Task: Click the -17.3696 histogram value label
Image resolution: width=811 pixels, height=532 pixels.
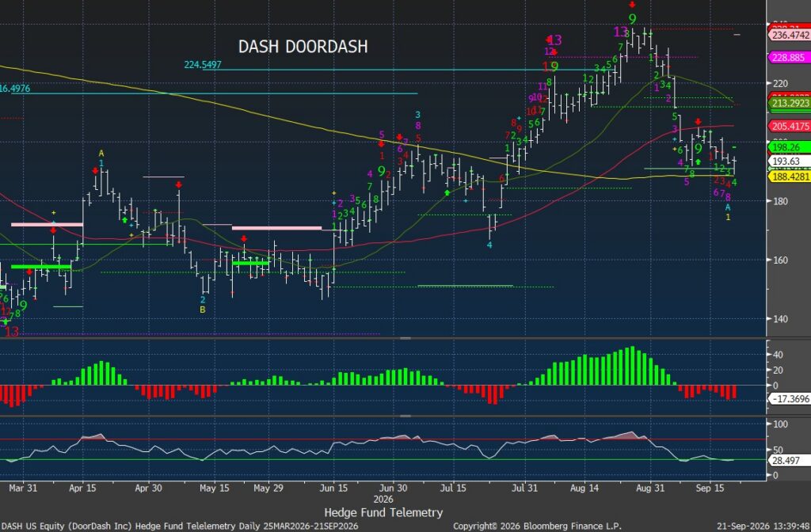Action: pyautogui.click(x=790, y=399)
